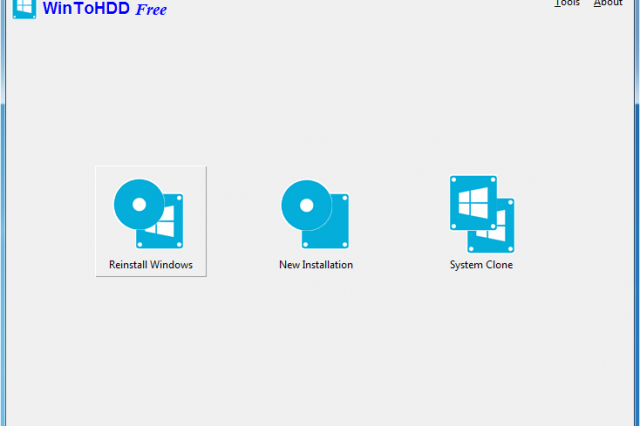Click the Reinstall Windows disc icon
This screenshot has width=640, height=426.
click(148, 214)
